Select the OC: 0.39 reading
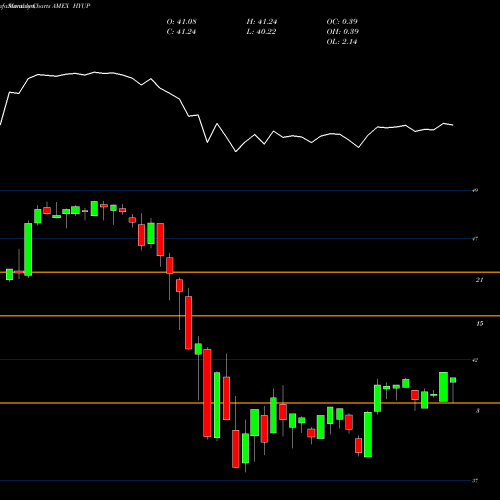The image size is (500, 500). point(342,22)
